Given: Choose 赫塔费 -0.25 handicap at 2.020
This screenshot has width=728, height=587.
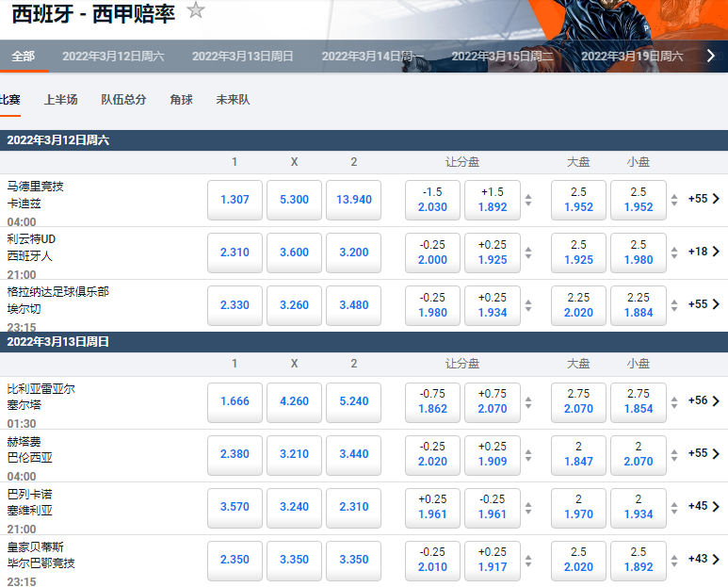Looking at the screenshot, I should click(432, 454).
